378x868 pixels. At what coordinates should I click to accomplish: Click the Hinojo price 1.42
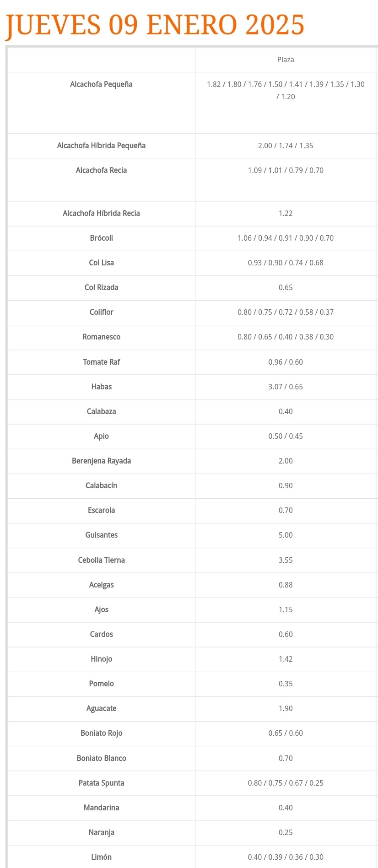pos(286,659)
